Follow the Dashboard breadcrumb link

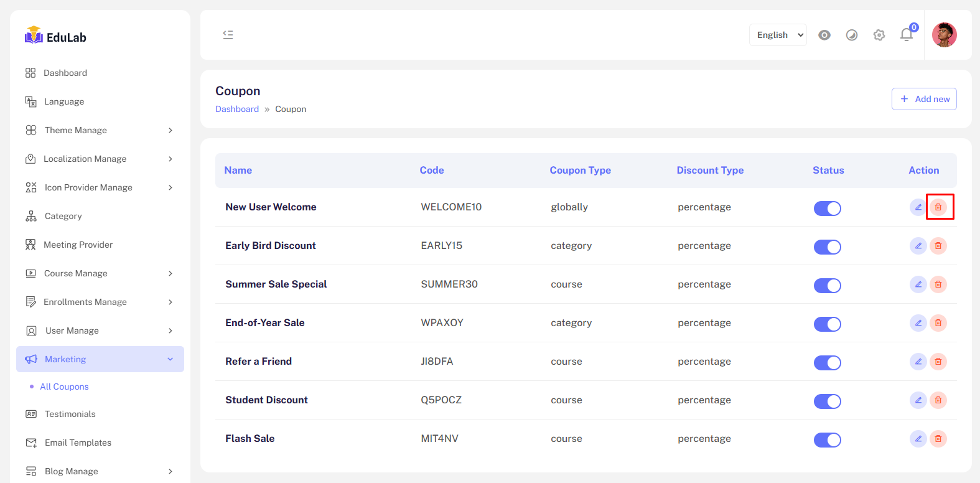coord(237,109)
